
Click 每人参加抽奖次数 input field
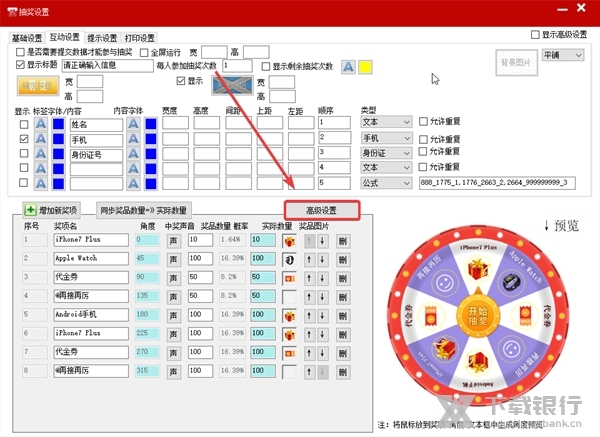[237, 65]
